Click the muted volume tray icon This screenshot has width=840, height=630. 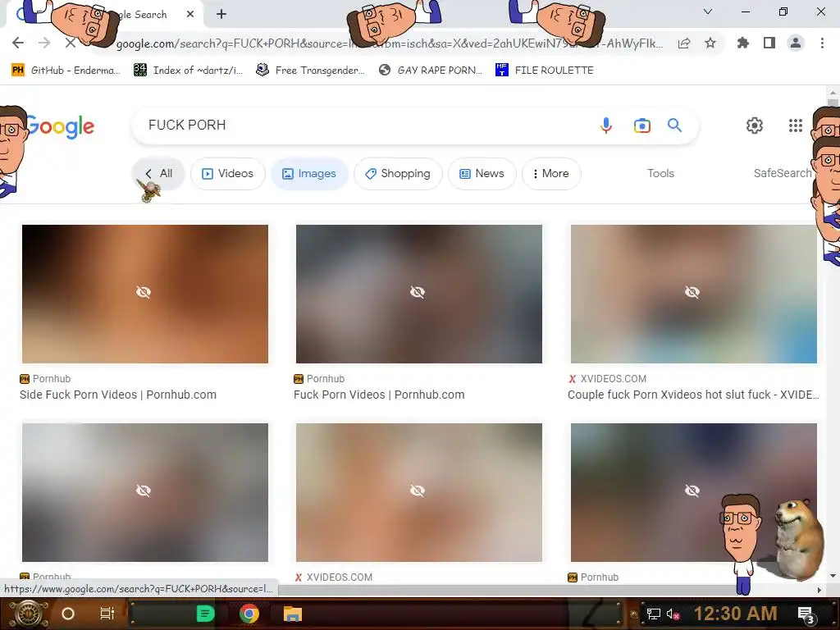pyautogui.click(x=673, y=614)
